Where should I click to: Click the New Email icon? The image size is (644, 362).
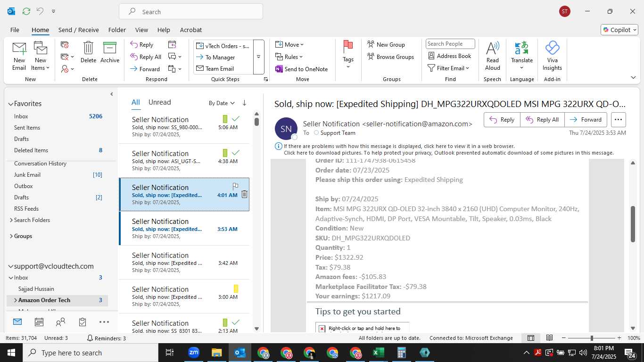click(x=19, y=49)
